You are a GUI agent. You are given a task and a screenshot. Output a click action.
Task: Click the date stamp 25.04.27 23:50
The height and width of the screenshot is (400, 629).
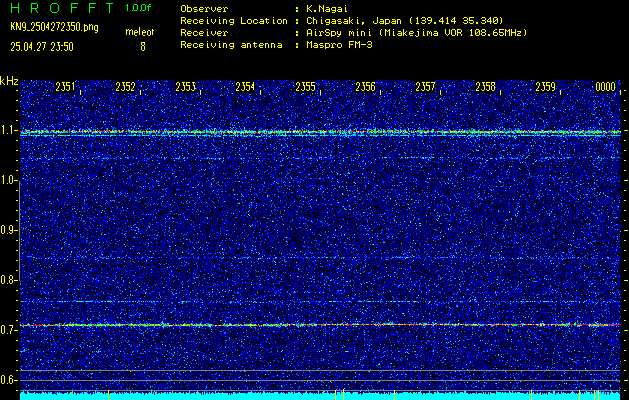[x=42, y=47]
